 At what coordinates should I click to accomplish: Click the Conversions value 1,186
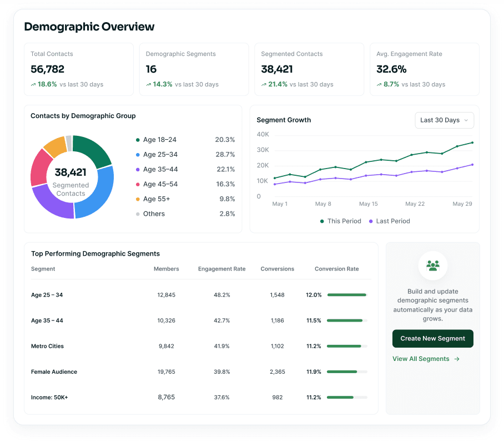coord(278,320)
